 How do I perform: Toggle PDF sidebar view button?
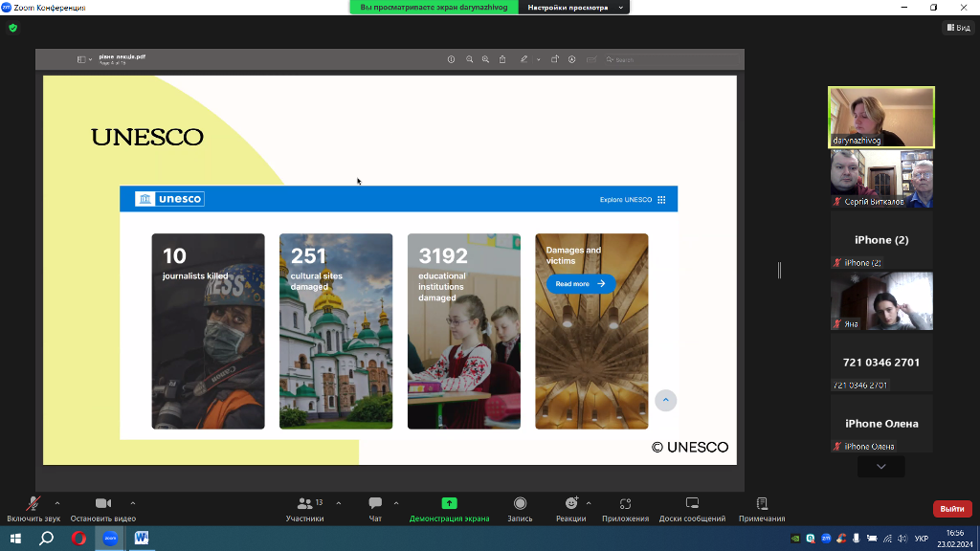[x=81, y=59]
